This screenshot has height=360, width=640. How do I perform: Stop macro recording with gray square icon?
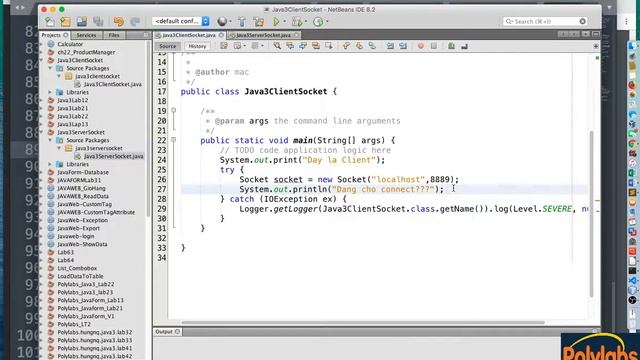(433, 46)
